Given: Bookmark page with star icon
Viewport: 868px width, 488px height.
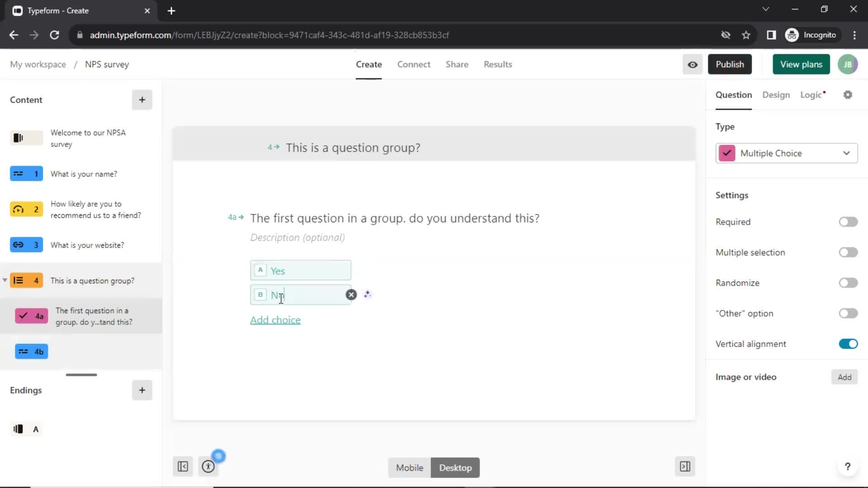Looking at the screenshot, I should click(x=746, y=35).
